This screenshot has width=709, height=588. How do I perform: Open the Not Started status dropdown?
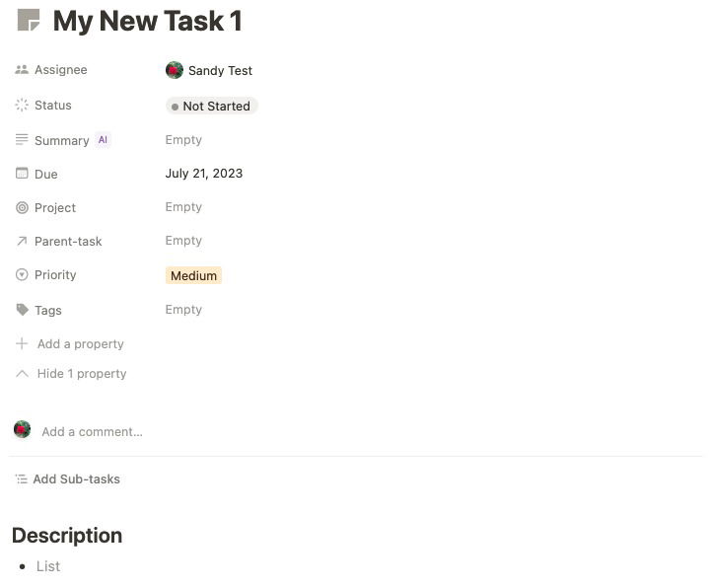(x=211, y=106)
